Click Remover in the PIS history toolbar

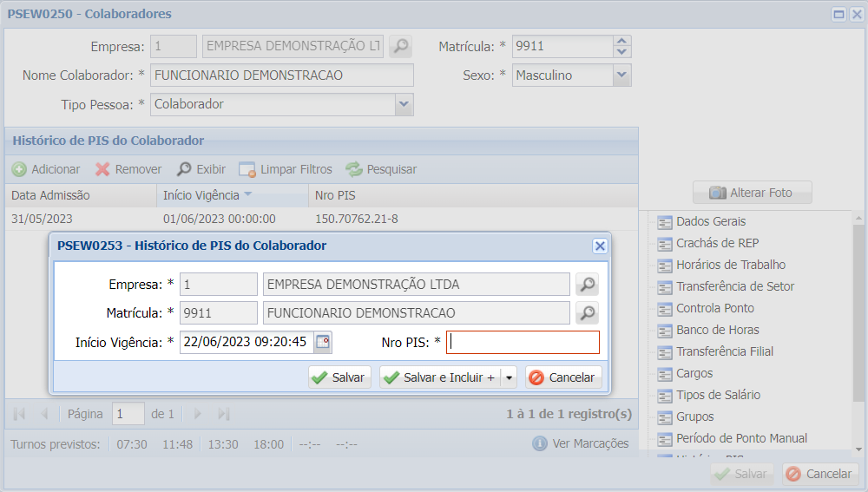128,169
